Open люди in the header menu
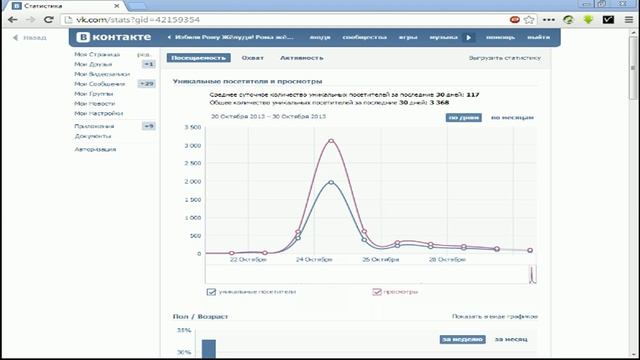Image resolution: width=640 pixels, height=360 pixels. click(x=320, y=37)
